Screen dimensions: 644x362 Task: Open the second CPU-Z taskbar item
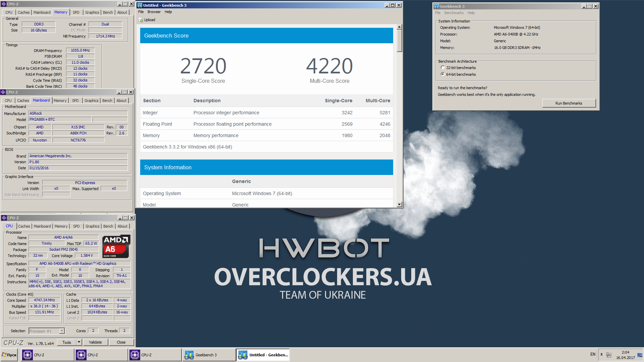pyautogui.click(x=101, y=355)
